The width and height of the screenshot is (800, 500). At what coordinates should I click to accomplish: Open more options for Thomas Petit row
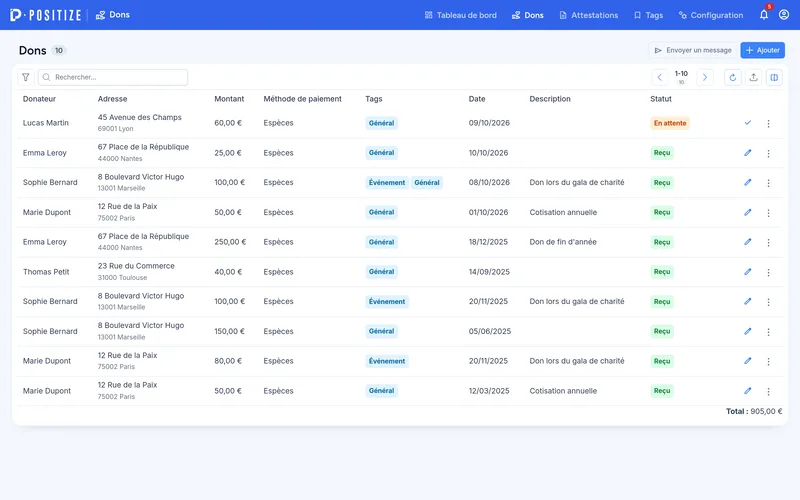click(768, 272)
